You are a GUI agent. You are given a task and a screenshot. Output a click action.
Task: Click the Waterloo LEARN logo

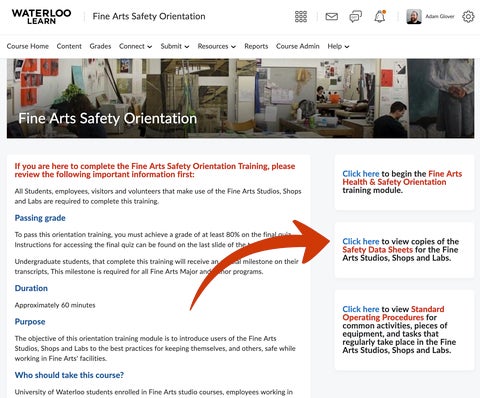point(41,16)
